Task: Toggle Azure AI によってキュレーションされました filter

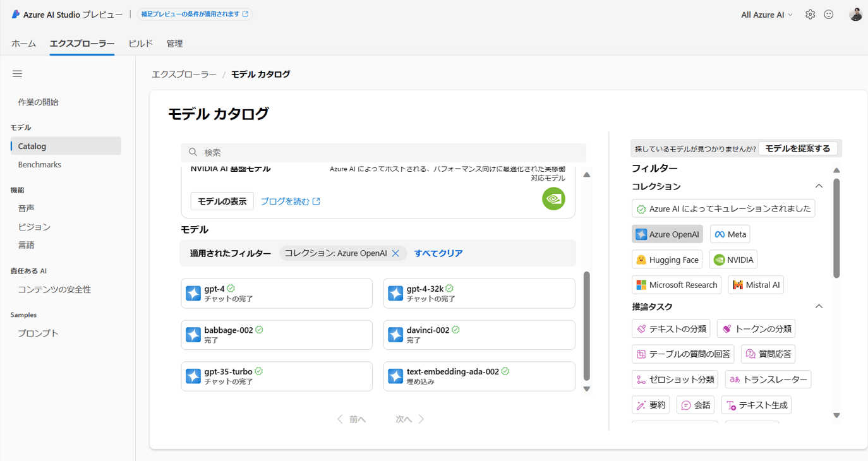Action: 723,208
